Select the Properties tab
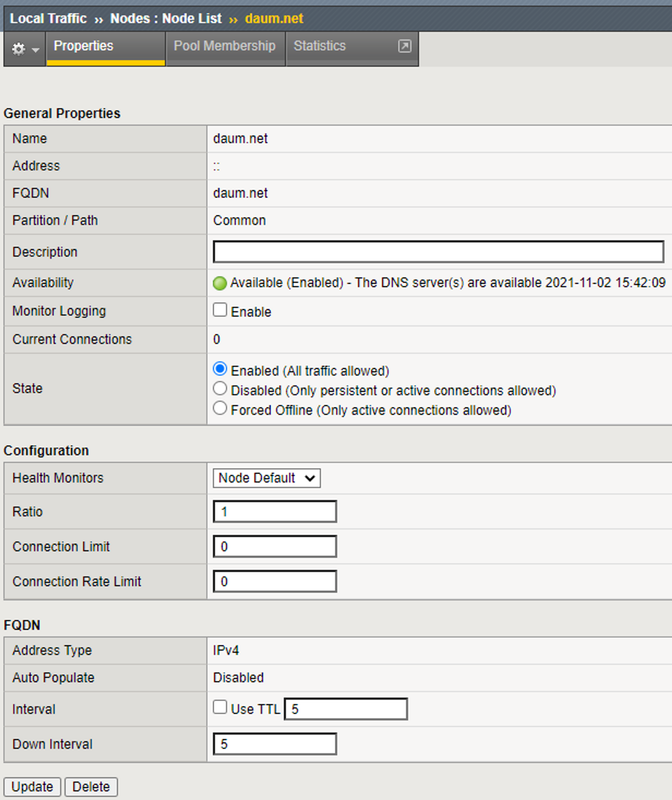 pos(83,46)
